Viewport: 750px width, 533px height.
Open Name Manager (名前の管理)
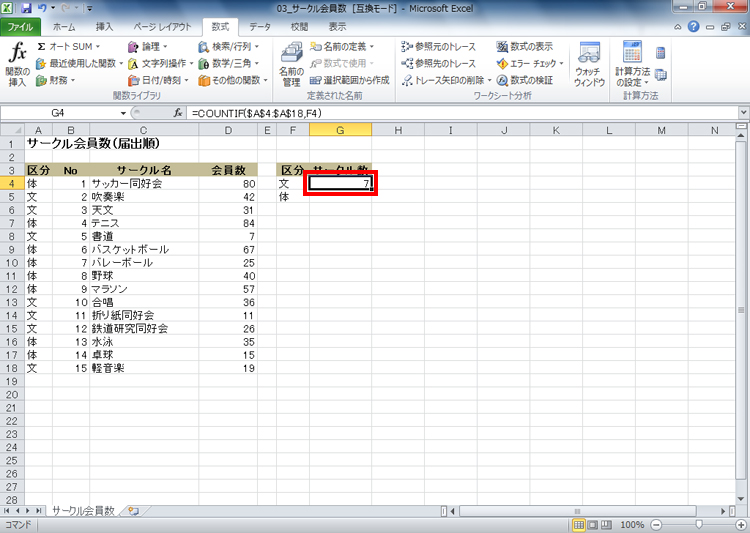coord(291,64)
